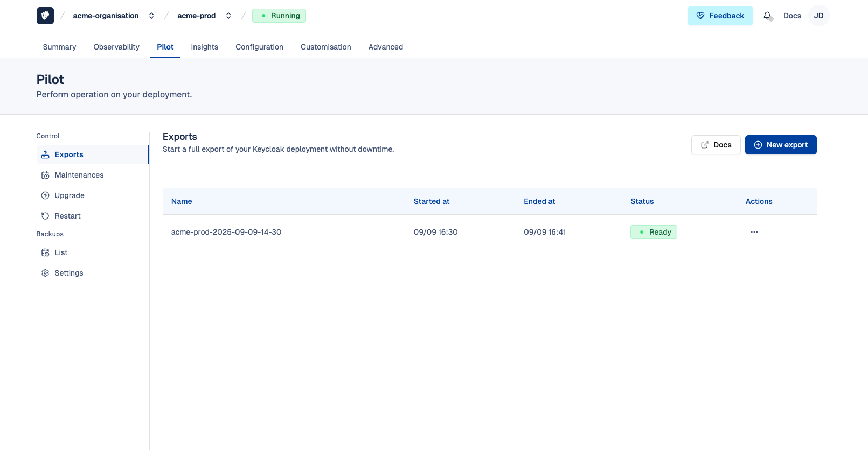Switch to the Pilot tab
Image resolution: width=868 pixels, height=450 pixels.
click(x=165, y=47)
